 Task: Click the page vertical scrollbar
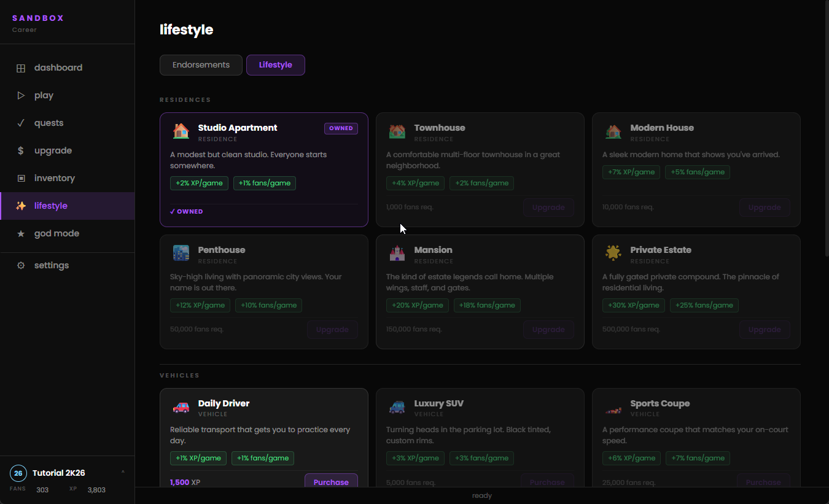[826, 123]
